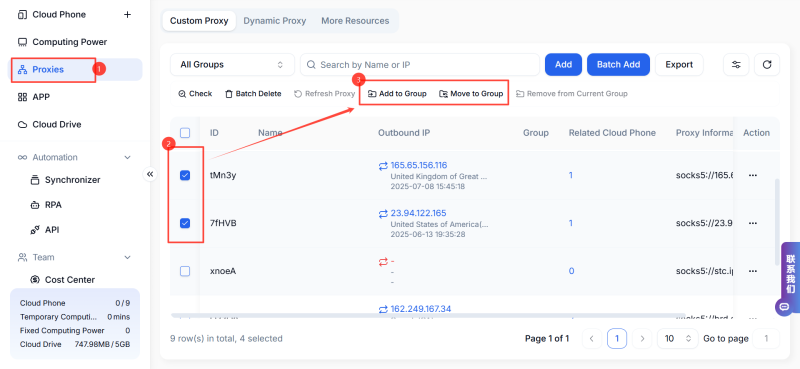This screenshot has height=369, width=800.
Task: Click the table's horizontal scrollbar
Action: (429, 316)
